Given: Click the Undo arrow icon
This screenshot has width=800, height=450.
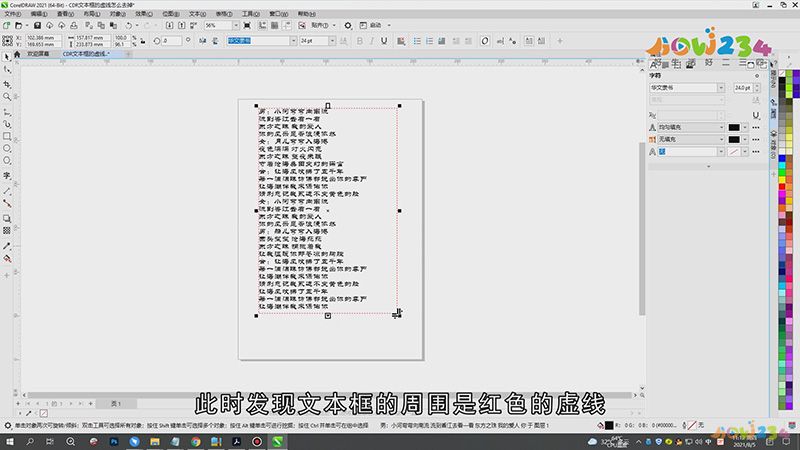Looking at the screenshot, I should coord(129,25).
